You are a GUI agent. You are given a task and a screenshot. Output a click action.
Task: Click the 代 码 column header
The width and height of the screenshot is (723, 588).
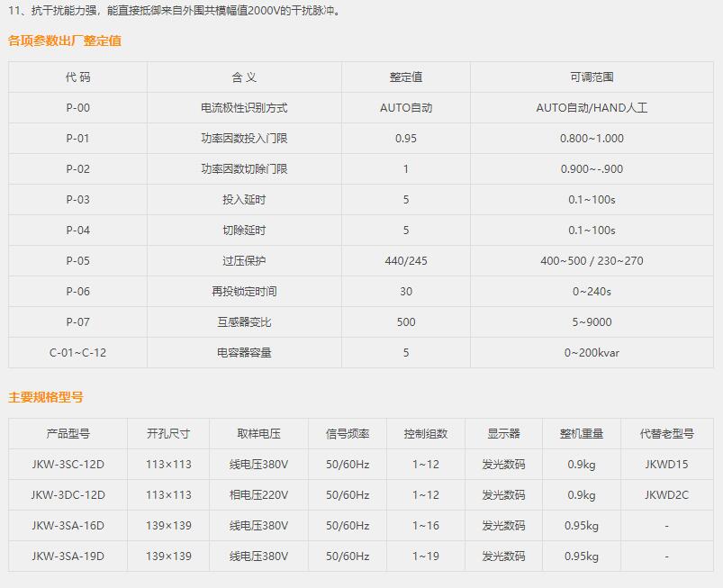click(78, 77)
